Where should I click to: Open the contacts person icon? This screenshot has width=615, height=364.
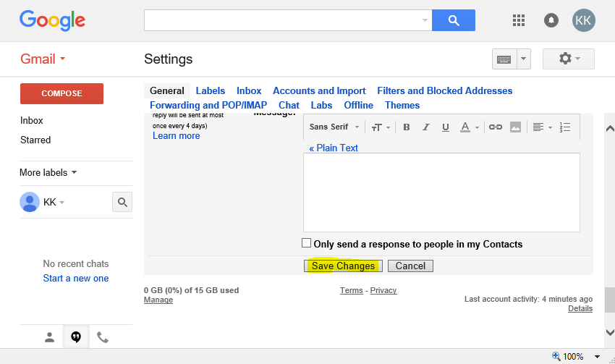point(49,337)
